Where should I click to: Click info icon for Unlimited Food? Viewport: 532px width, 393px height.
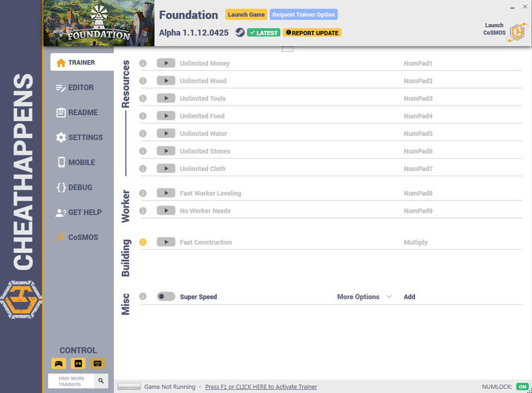click(143, 116)
